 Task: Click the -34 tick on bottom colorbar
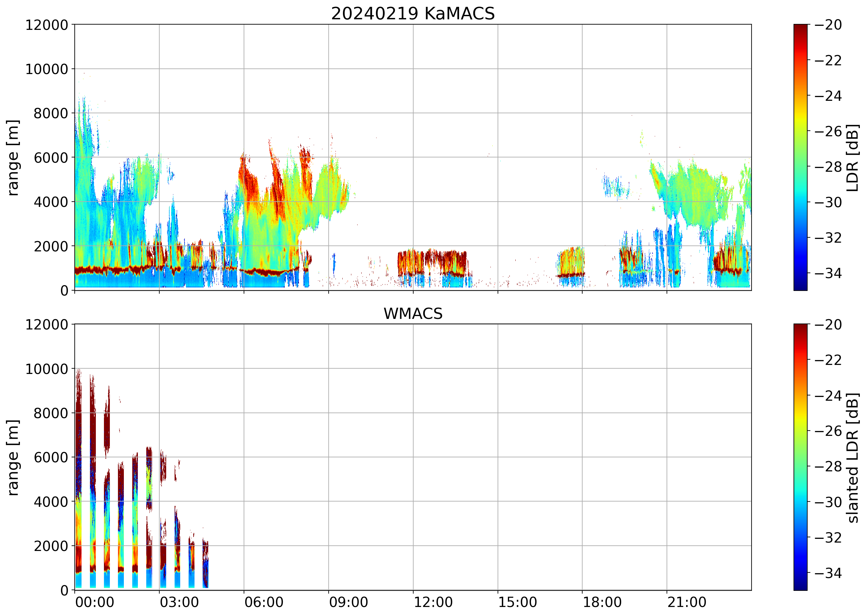click(x=827, y=573)
